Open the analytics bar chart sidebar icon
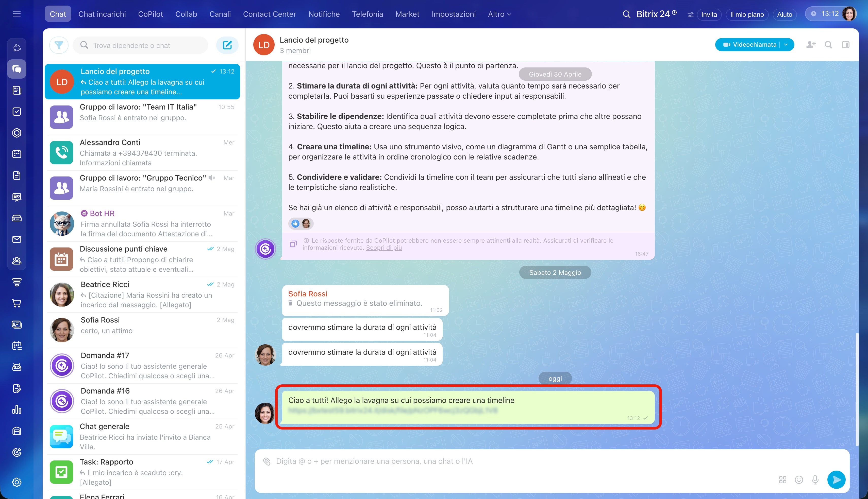Viewport: 868px width, 499px height. pyautogui.click(x=16, y=409)
